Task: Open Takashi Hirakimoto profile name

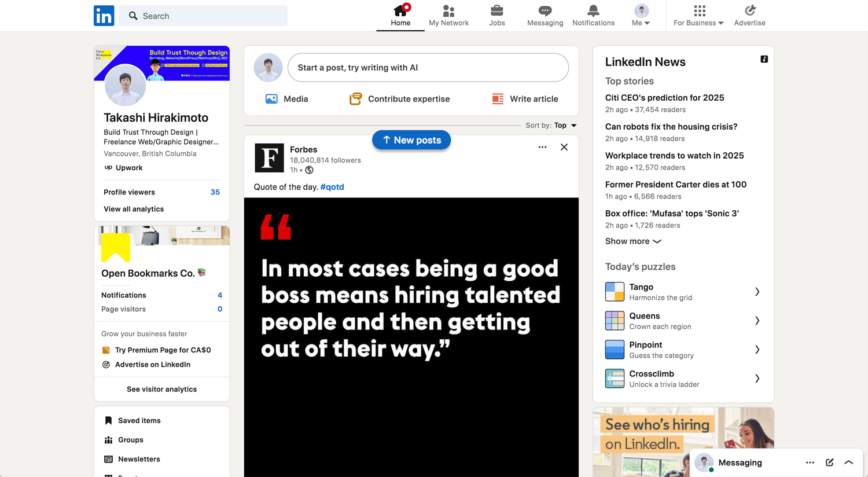Action: tap(156, 118)
